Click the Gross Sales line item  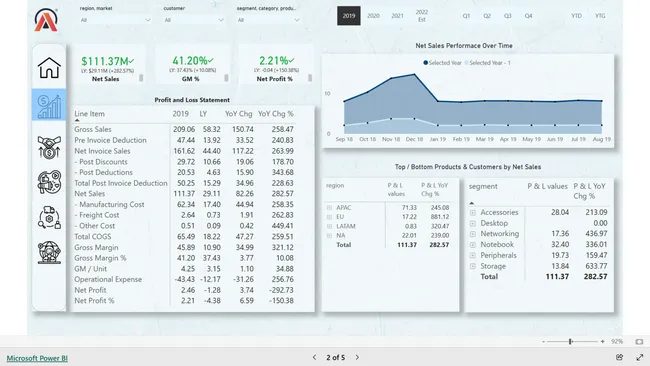point(93,129)
